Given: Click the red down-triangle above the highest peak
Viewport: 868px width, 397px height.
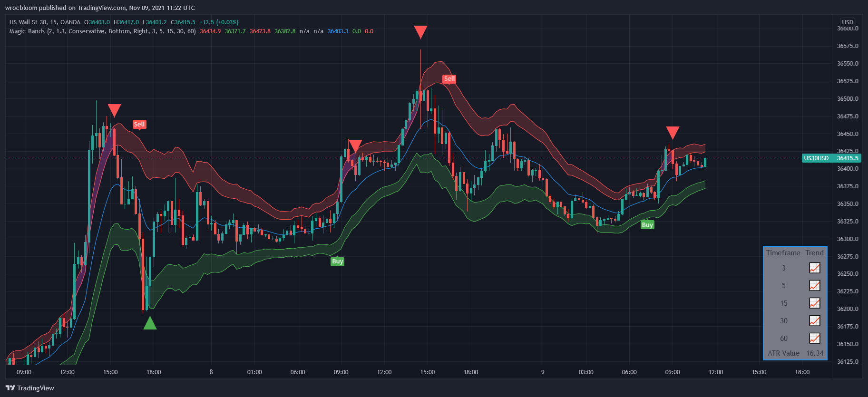Looking at the screenshot, I should [420, 32].
